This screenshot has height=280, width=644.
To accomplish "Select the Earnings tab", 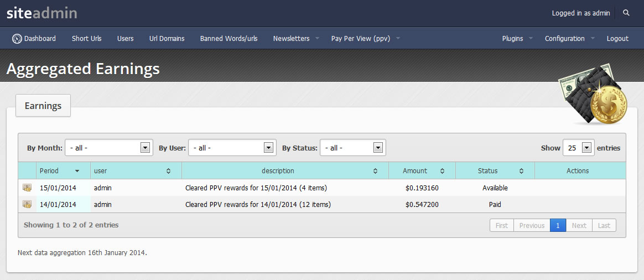I will [x=43, y=106].
